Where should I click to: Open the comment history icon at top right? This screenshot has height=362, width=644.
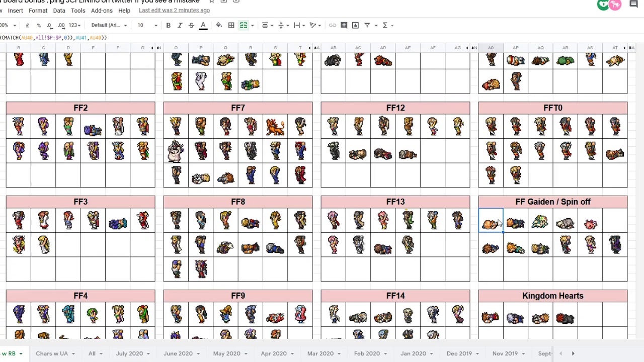coord(633,5)
